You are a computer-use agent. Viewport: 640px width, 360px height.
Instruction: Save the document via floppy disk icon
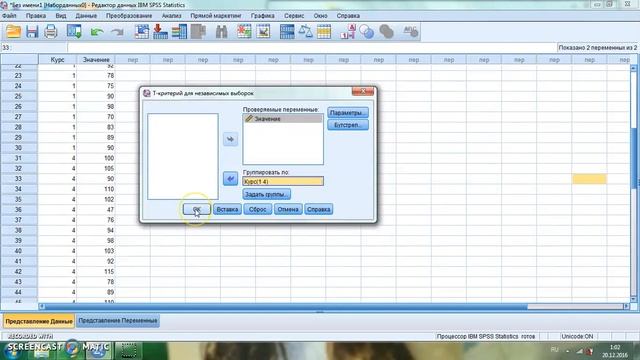[x=32, y=32]
